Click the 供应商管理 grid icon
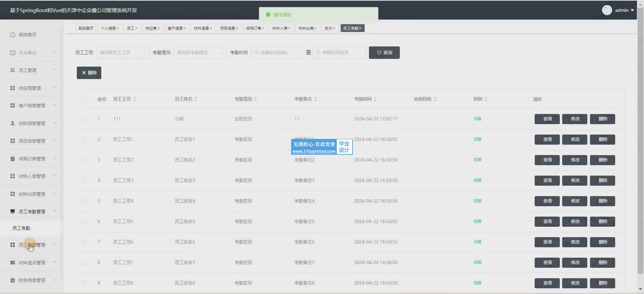Image resolution: width=644 pixels, height=294 pixels. tap(12, 88)
